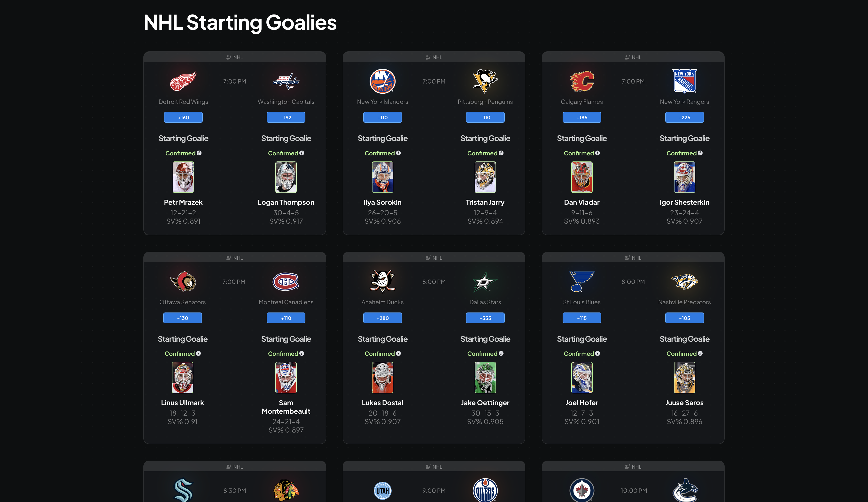Viewport: 868px width, 502px height.
Task: Choose Anaheim Ducks +280 odds
Action: [382, 318]
